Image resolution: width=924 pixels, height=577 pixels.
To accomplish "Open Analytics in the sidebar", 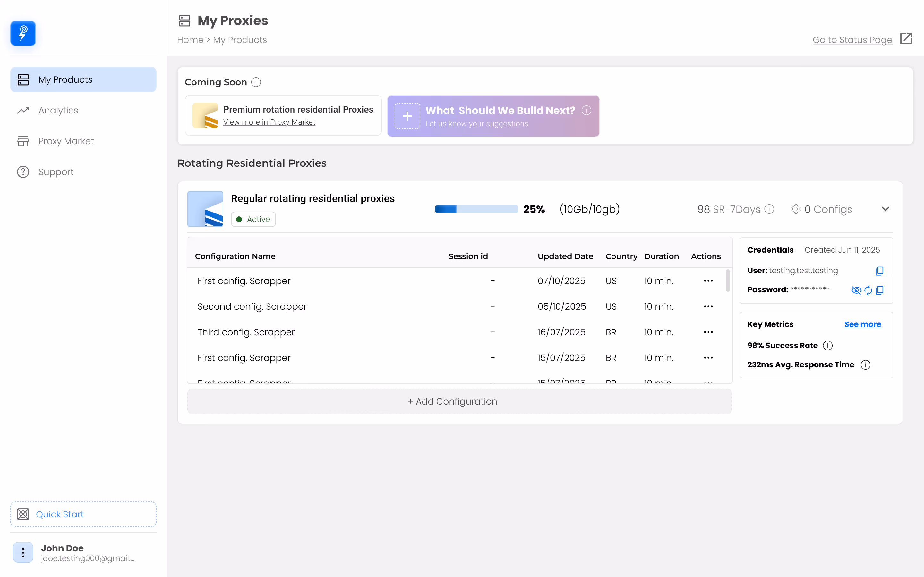I will coord(58,110).
